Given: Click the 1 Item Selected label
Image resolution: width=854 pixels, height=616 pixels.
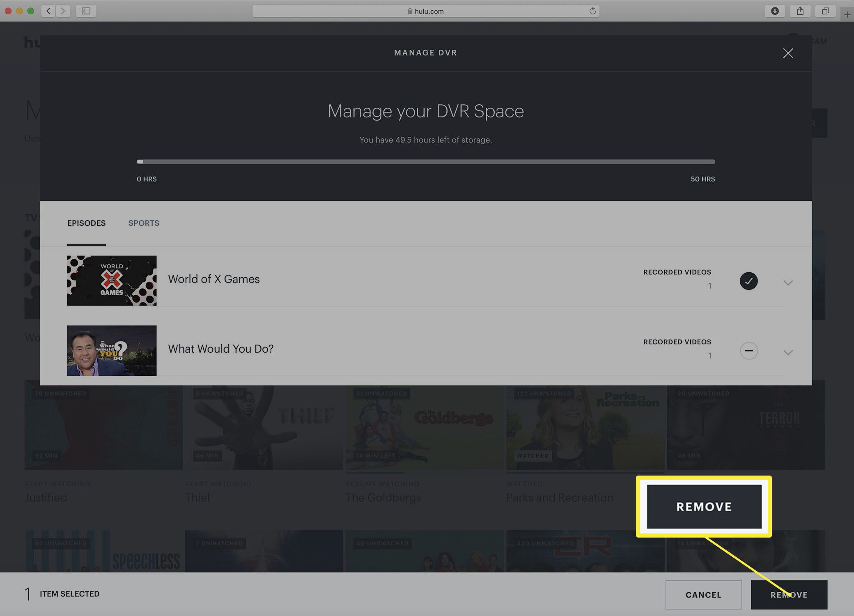Looking at the screenshot, I should click(62, 594).
